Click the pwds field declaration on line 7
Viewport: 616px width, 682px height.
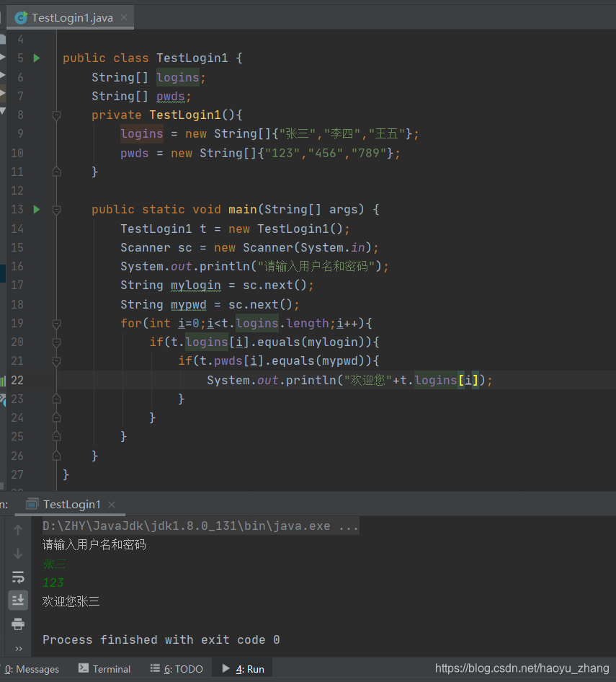point(171,96)
